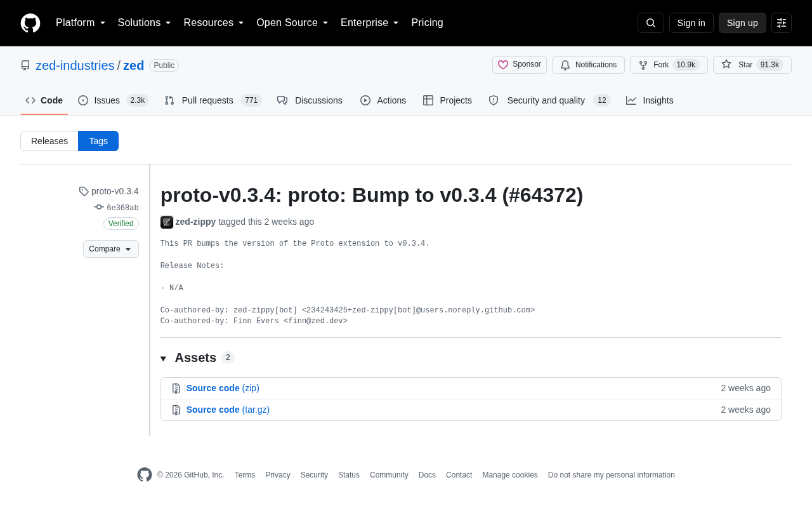The width and height of the screenshot is (812, 508).
Task: Open the Pull requests tab
Action: [213, 100]
